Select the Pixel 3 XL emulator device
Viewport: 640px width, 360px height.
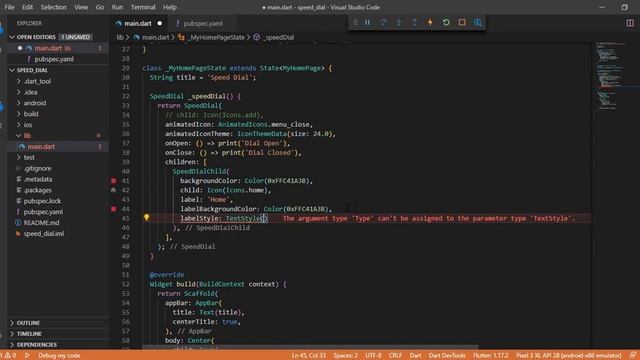[x=569, y=356]
